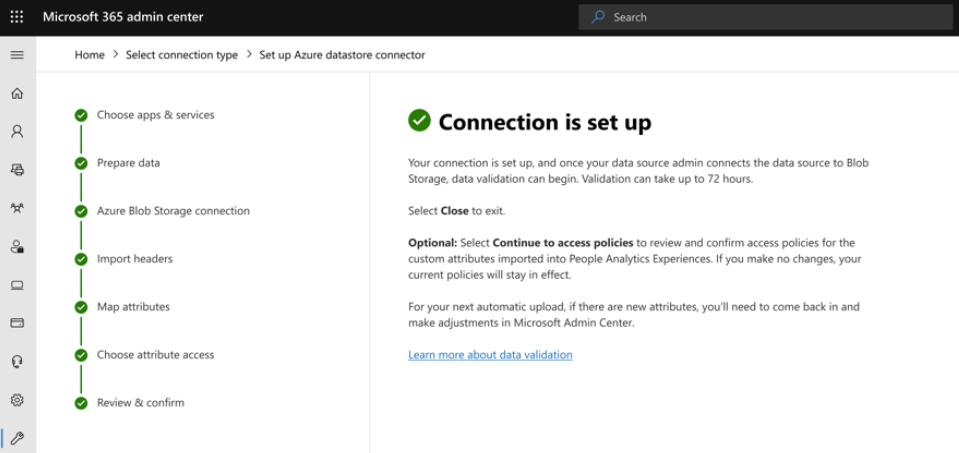
Task: Select the Choose apps & services step
Action: tap(155, 115)
